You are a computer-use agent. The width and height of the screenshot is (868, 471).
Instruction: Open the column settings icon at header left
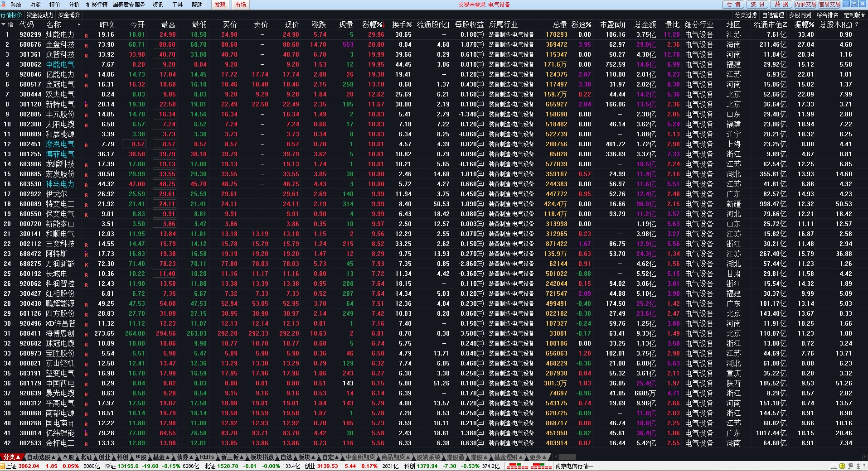[4, 24]
